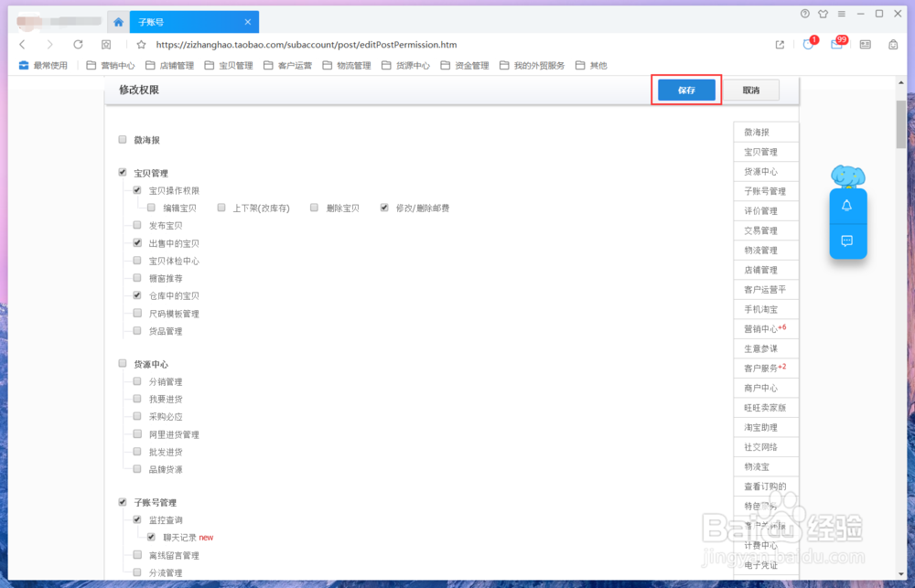The width and height of the screenshot is (915, 588).
Task: Uncheck the 出售中的宝贝 checkbox
Action: tap(137, 242)
